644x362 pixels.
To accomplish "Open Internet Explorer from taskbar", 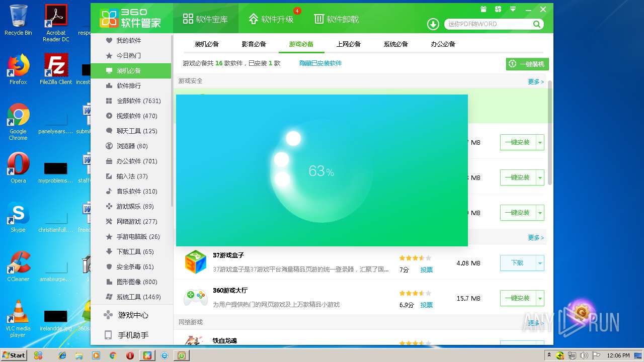I will click(x=62, y=355).
